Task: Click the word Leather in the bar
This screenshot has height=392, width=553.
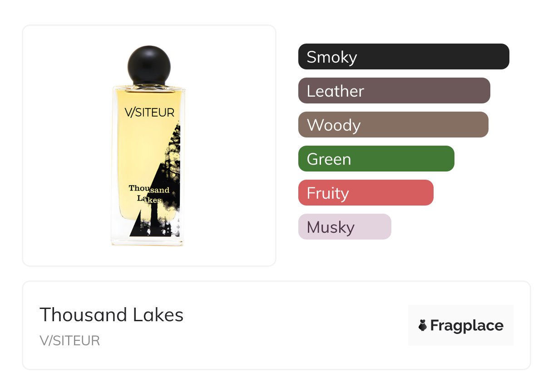Action: (x=335, y=91)
